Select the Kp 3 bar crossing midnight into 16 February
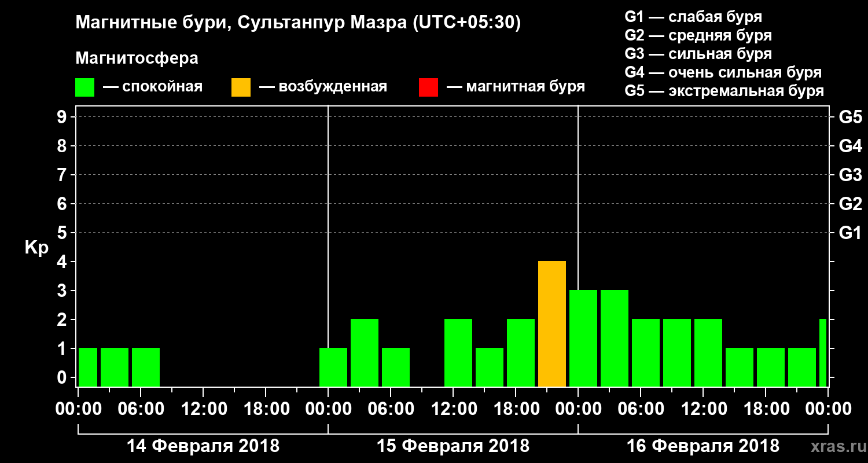 pyautogui.click(x=583, y=339)
